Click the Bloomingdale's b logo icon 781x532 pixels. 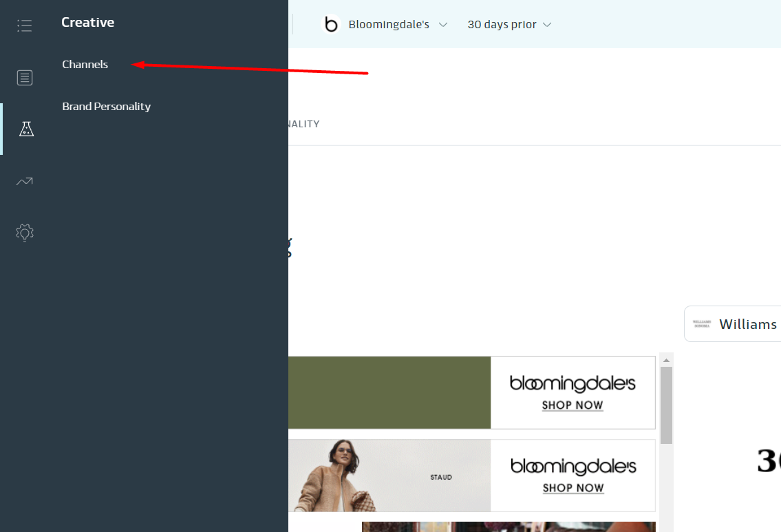pyautogui.click(x=331, y=24)
